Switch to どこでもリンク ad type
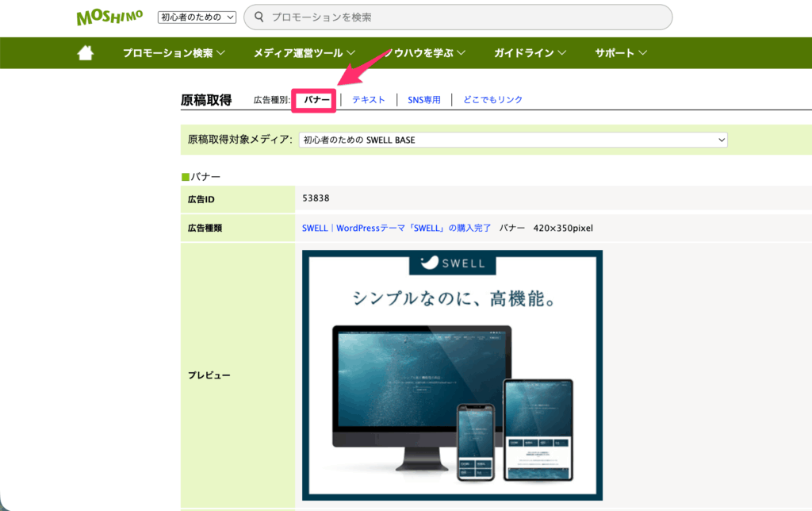 point(492,99)
